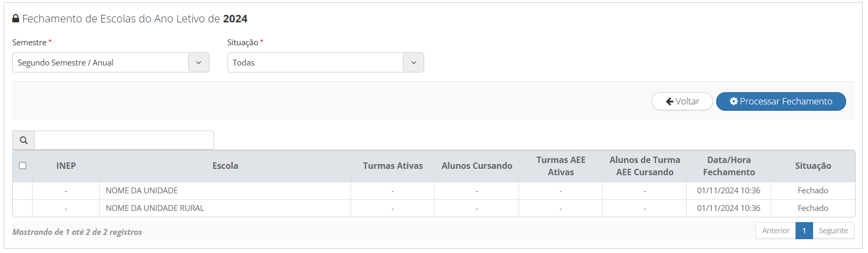Click the padlock icon beside the title

tap(16, 19)
